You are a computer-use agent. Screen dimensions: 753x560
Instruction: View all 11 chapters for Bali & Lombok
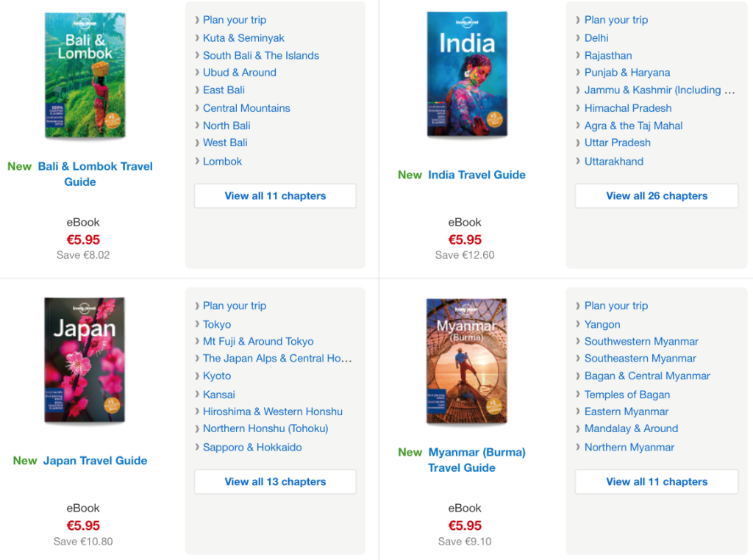275,196
